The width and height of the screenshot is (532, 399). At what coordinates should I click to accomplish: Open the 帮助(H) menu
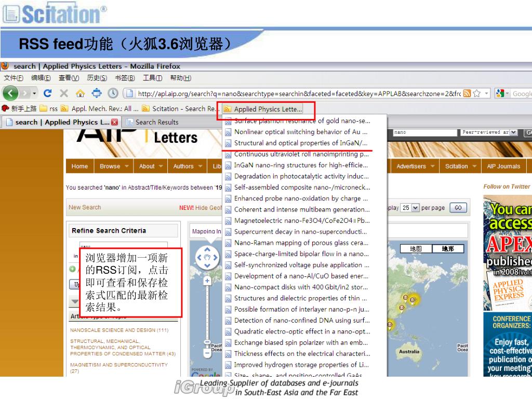(x=180, y=78)
